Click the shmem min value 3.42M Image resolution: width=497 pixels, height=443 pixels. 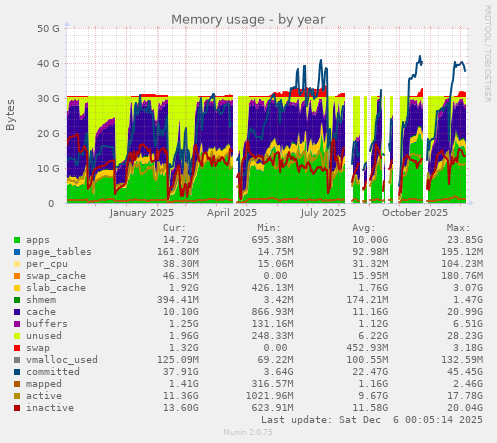click(x=278, y=300)
